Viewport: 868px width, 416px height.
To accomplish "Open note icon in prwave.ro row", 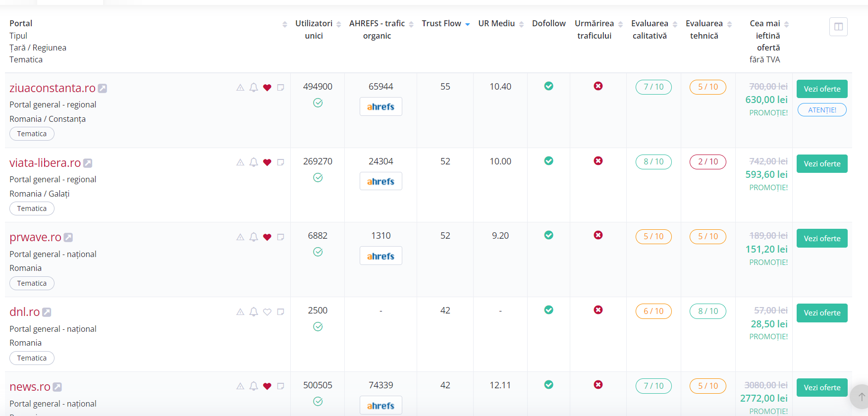I will click(x=280, y=237).
